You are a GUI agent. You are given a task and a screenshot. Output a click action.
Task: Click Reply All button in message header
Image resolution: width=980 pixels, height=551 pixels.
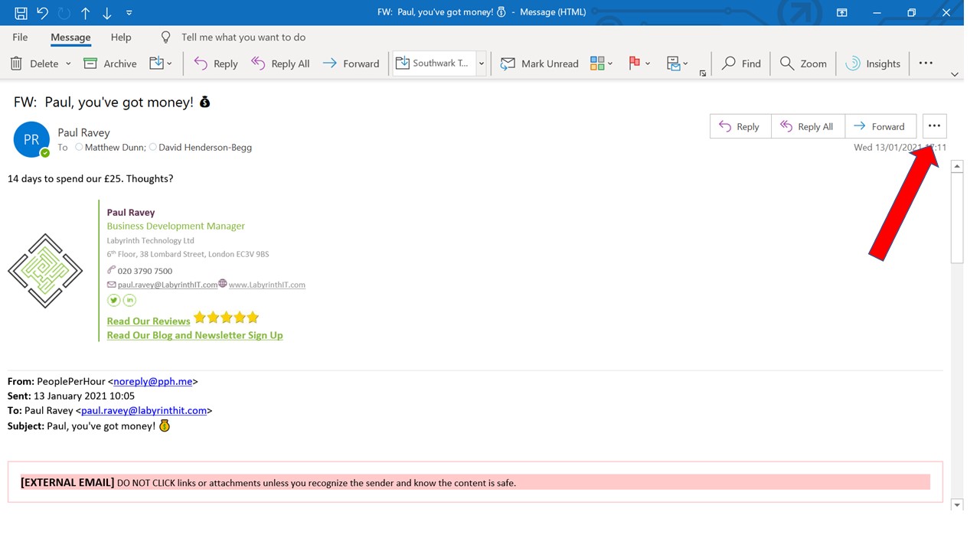pyautogui.click(x=808, y=126)
